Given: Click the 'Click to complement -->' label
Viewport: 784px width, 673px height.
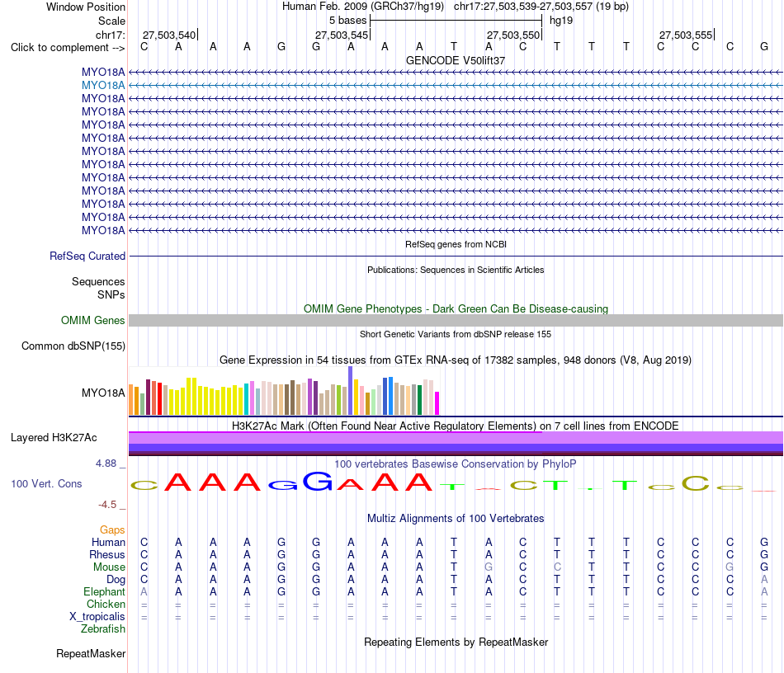Looking at the screenshot, I should coord(68,48).
